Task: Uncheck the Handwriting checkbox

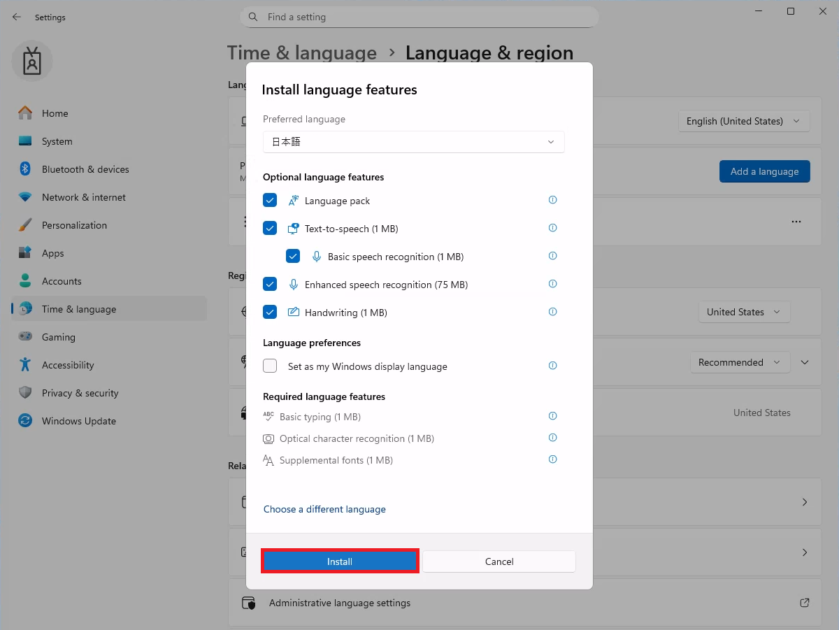Action: [270, 312]
